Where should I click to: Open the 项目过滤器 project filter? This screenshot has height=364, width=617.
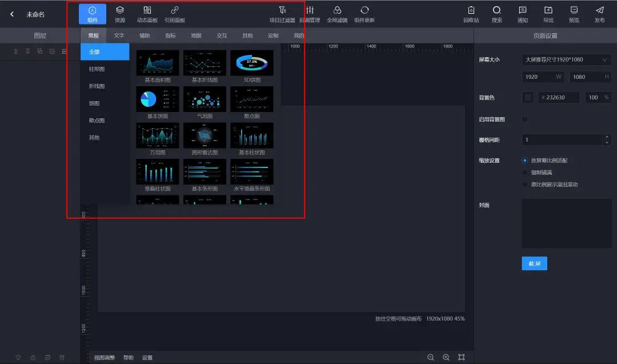point(282,14)
